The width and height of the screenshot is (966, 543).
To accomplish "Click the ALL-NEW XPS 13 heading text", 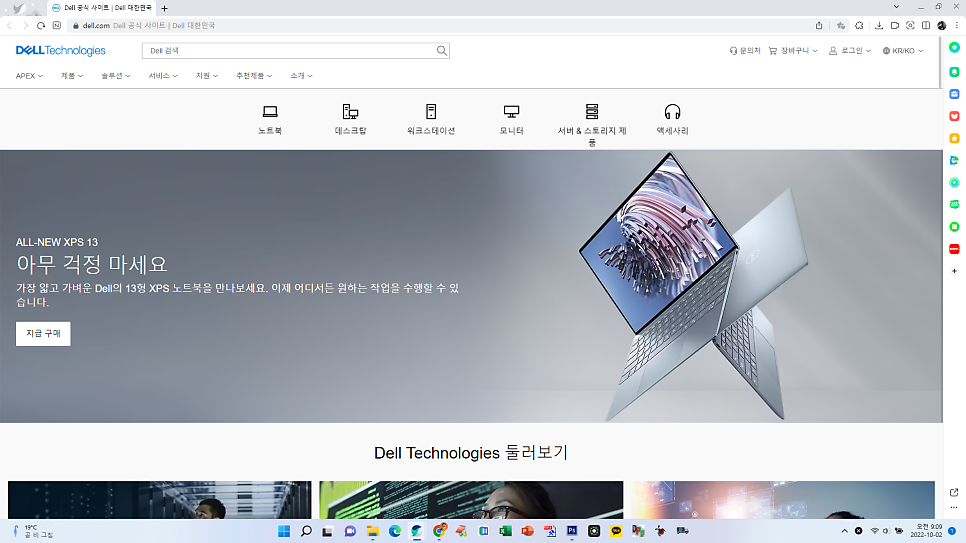I will 57,242.
